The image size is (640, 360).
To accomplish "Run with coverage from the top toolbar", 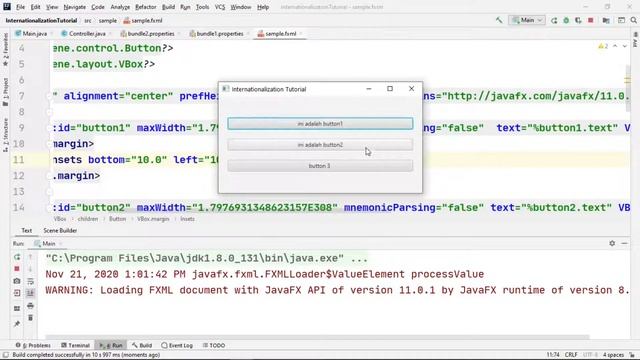I will [x=578, y=20].
